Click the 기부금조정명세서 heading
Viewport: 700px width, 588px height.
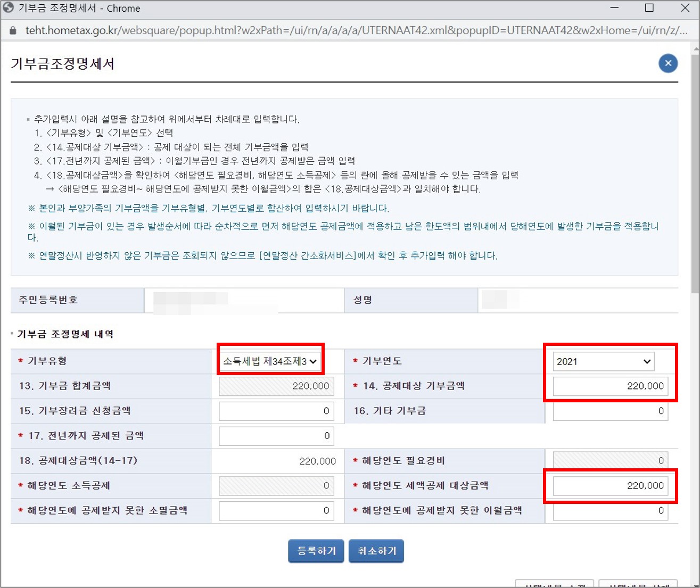pyautogui.click(x=63, y=64)
